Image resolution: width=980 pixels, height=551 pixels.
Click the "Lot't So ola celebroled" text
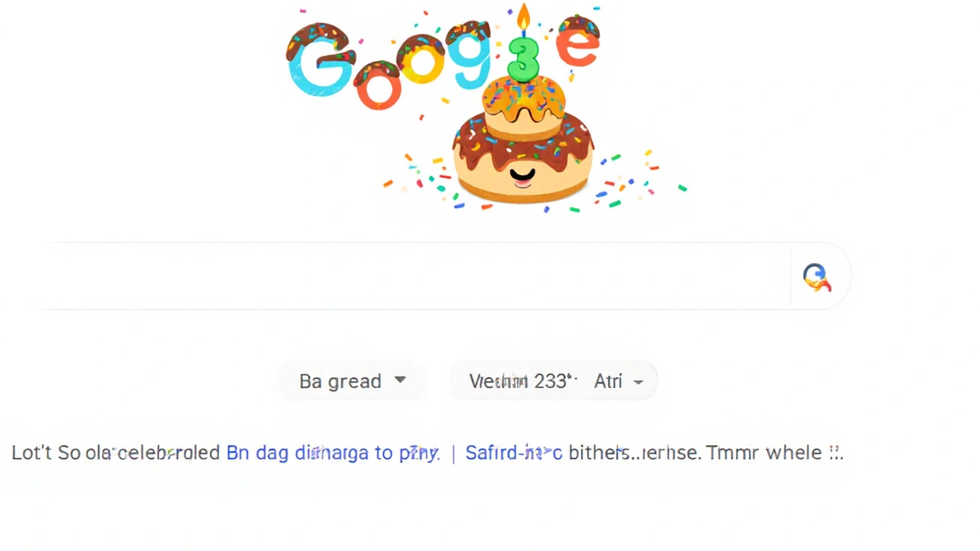pyautogui.click(x=116, y=452)
